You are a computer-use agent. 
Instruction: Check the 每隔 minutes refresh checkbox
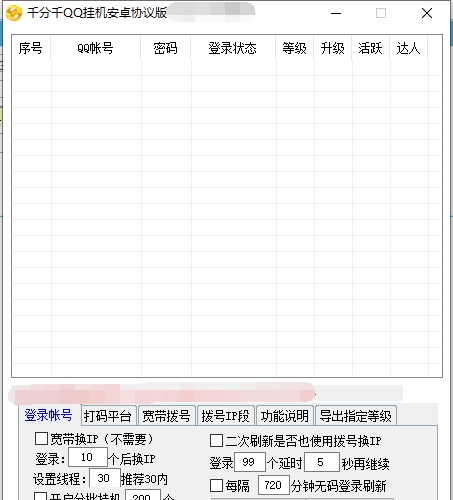tap(216, 486)
